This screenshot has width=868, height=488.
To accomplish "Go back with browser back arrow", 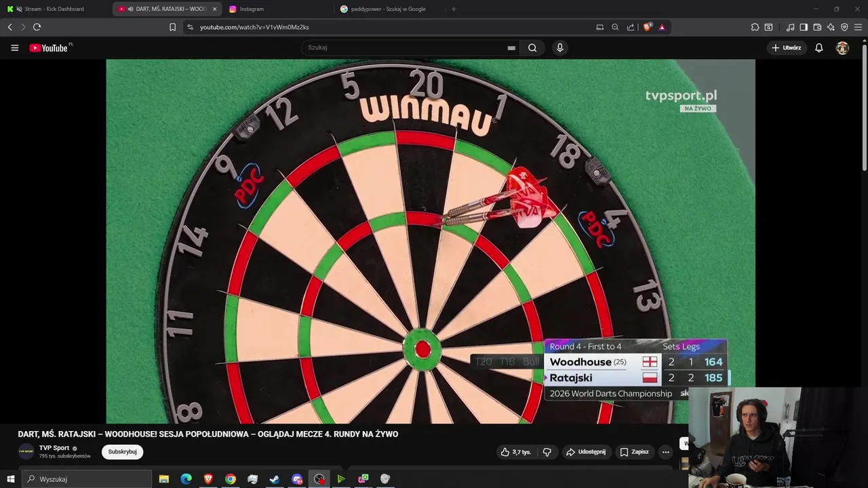I will (x=10, y=27).
